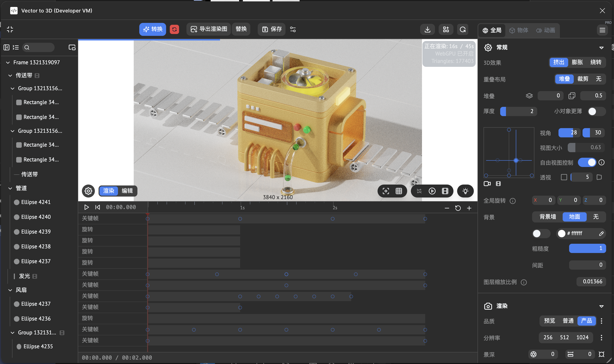Viewport: 614px width, 364px height.
Task: Click the lightbulb lighting icon
Action: point(465,191)
